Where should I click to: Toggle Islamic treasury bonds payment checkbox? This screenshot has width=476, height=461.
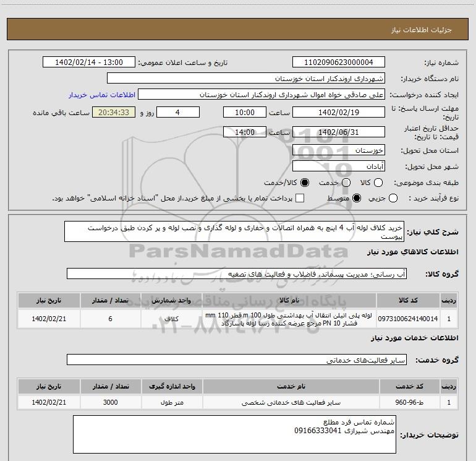coord(300,198)
